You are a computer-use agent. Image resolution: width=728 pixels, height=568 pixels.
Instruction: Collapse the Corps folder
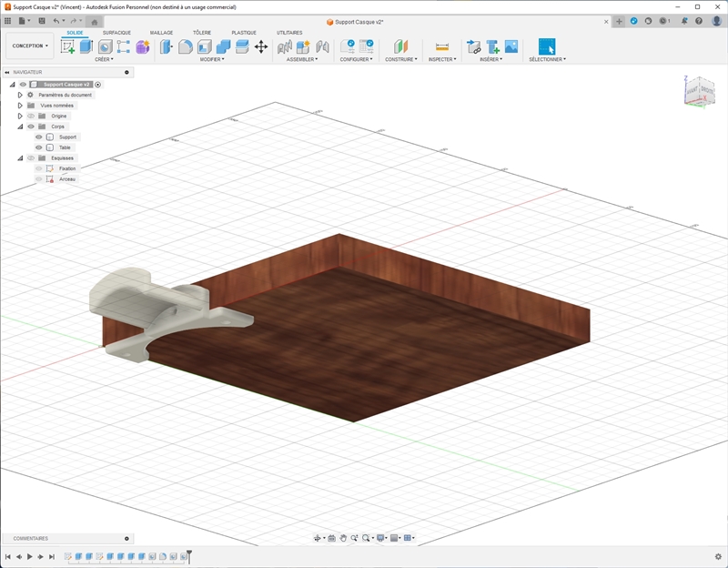coord(20,127)
